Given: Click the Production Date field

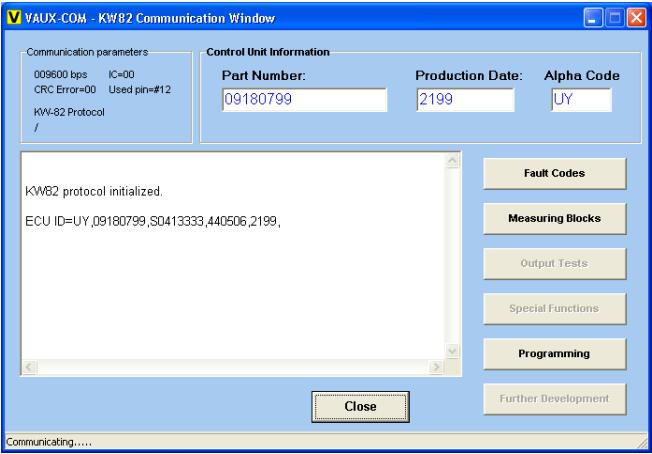Looking at the screenshot, I should (x=465, y=100).
